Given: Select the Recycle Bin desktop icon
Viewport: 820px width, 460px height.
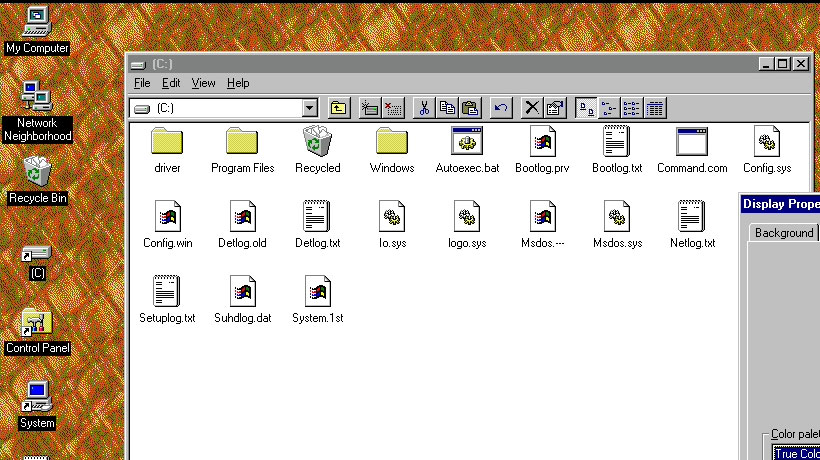Looking at the screenshot, I should (37, 180).
